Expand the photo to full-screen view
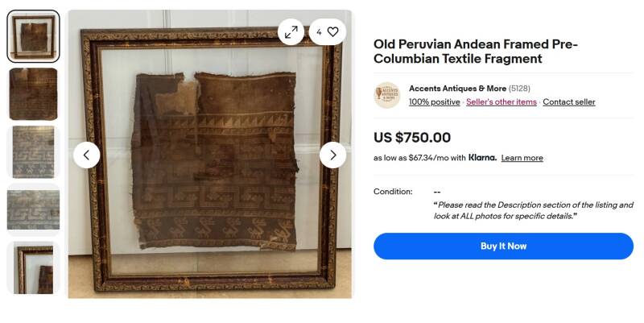This screenshot has height=323, width=644. pos(291,32)
